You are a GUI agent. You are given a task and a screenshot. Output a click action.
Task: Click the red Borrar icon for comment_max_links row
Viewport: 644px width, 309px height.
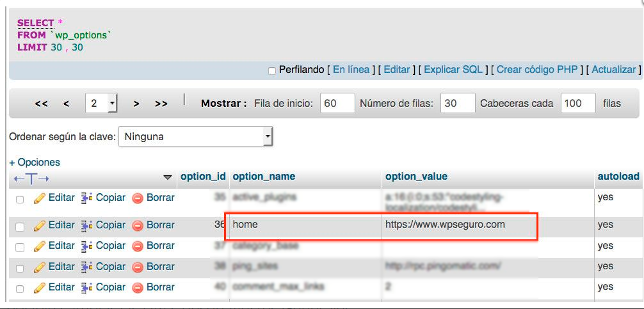[138, 287]
